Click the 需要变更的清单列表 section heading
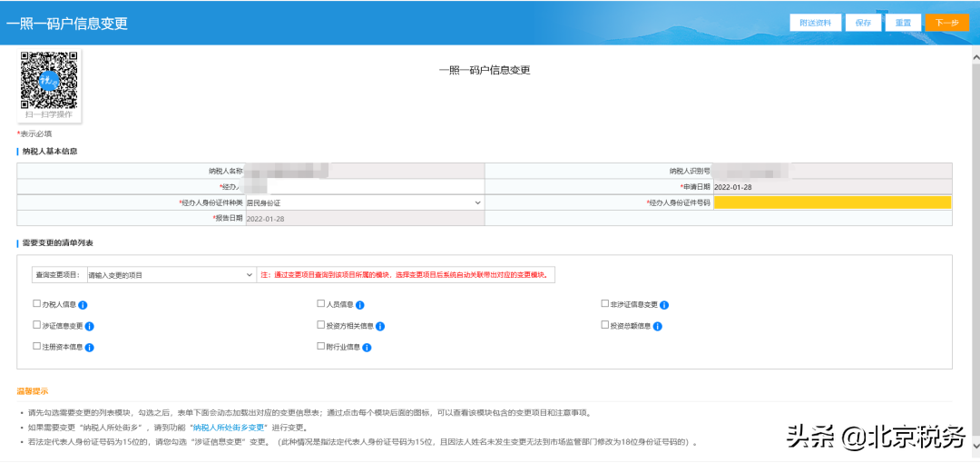980x463 pixels. pyautogui.click(x=57, y=242)
